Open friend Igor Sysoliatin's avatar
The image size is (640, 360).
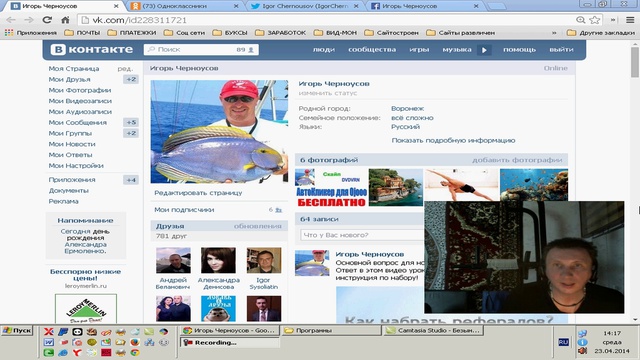(264, 260)
